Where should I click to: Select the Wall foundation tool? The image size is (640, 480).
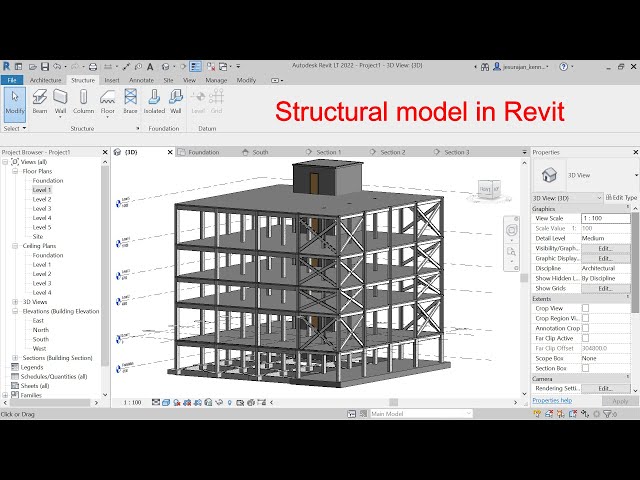[176, 101]
